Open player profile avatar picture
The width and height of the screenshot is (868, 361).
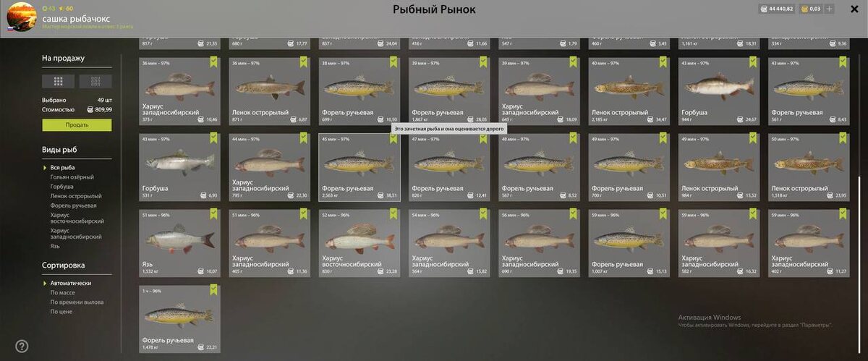tap(20, 17)
